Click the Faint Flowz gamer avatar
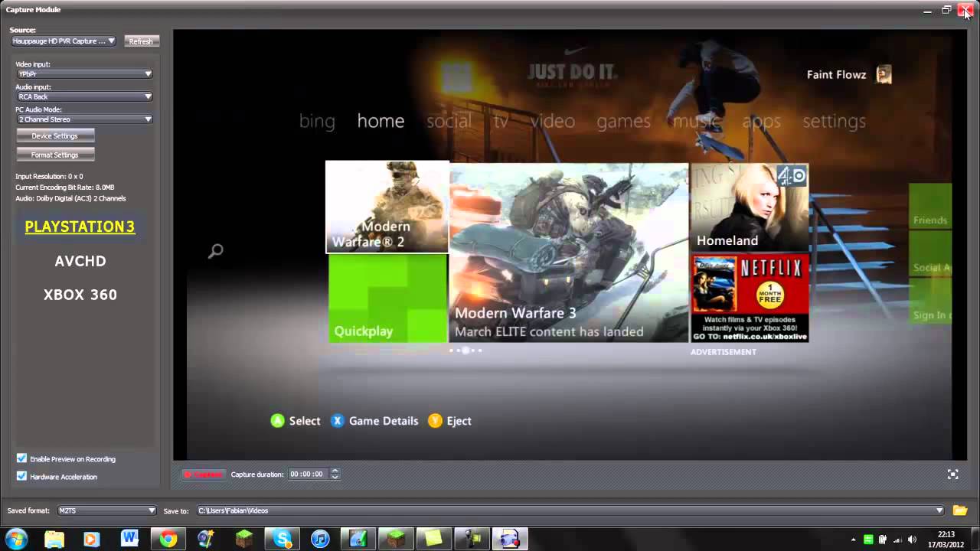The height and width of the screenshot is (551, 980). pos(884,74)
